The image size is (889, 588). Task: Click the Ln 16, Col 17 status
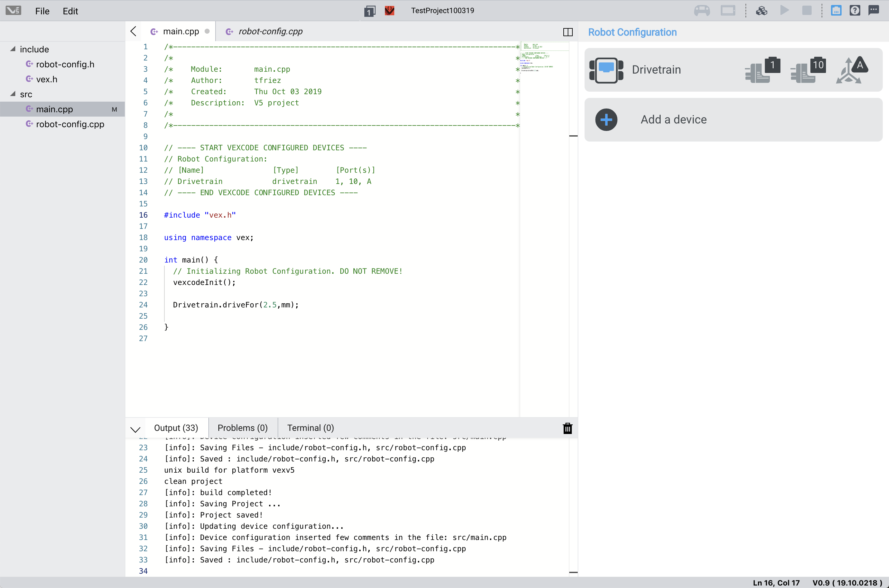coord(776,583)
